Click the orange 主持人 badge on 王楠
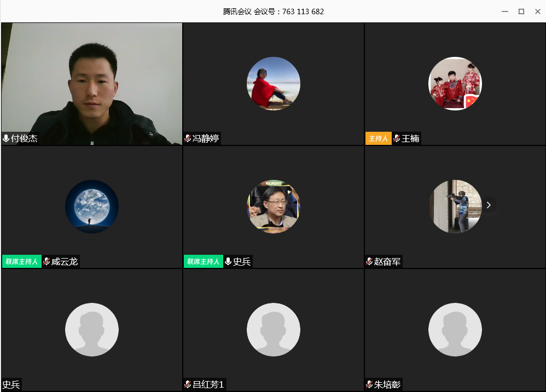 point(378,139)
